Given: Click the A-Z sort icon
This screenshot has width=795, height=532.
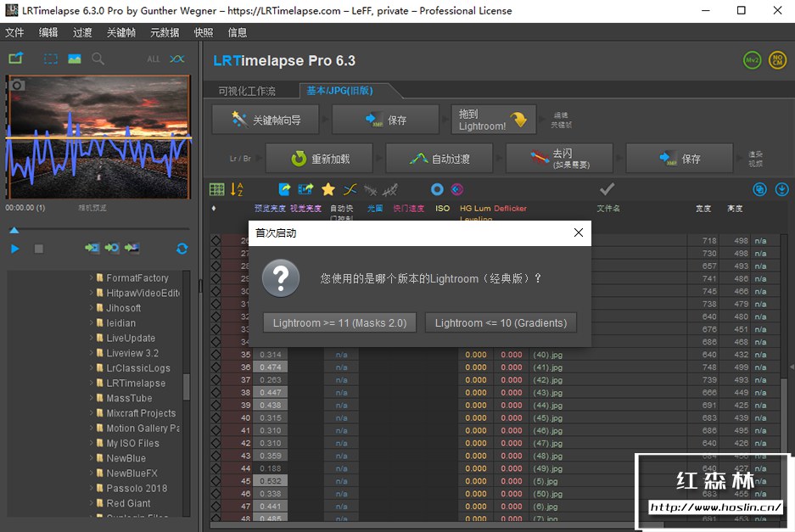Looking at the screenshot, I should pos(237,190).
